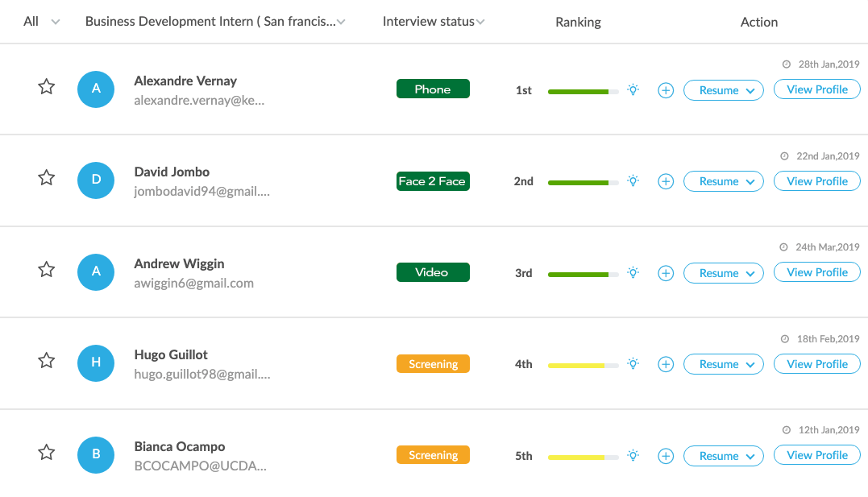
Task: Open the All filter dropdown
Action: coord(42,22)
